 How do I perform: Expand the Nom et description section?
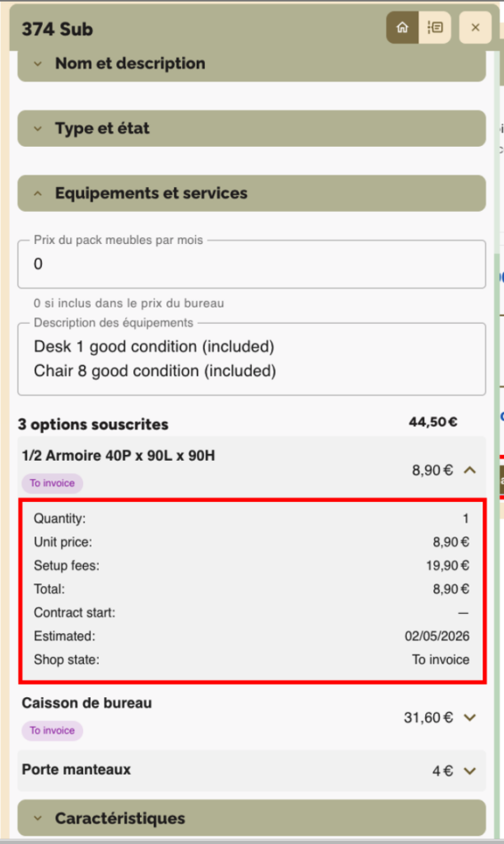pos(252,63)
